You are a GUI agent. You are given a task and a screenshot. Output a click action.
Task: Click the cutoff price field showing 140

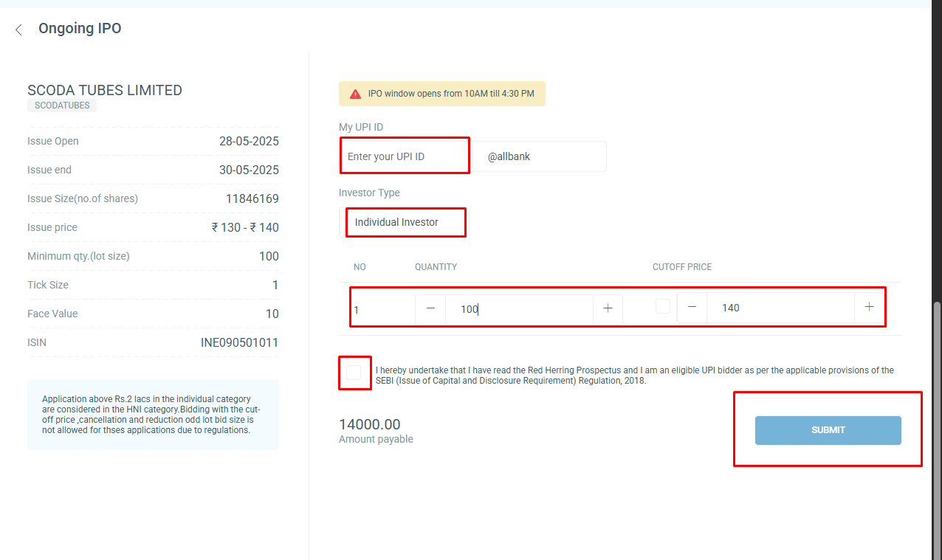pyautogui.click(x=780, y=307)
